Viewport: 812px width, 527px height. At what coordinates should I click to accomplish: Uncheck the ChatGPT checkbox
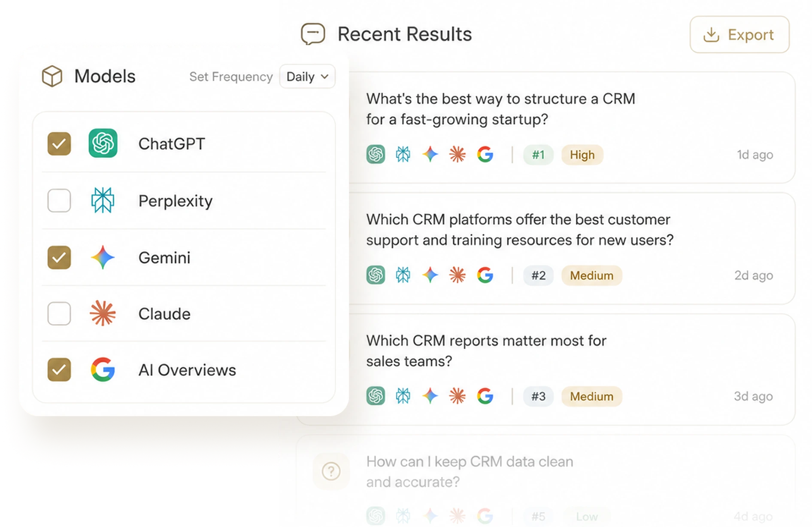[x=59, y=143]
